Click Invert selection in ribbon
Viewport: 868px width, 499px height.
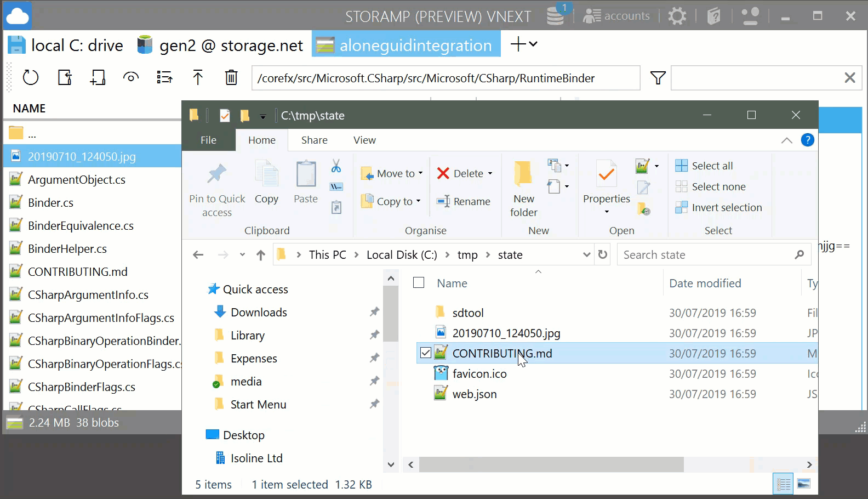[719, 207]
